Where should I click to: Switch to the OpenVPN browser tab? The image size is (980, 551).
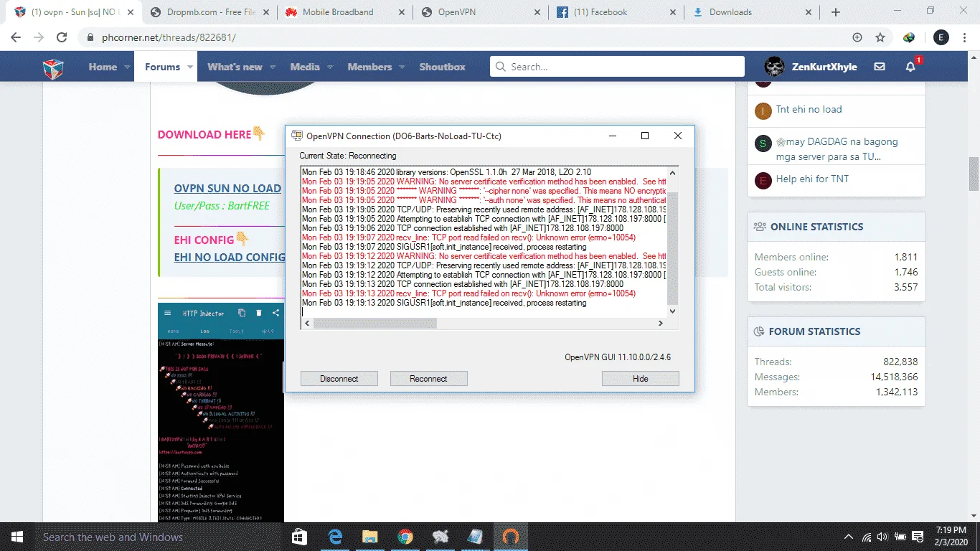pyautogui.click(x=481, y=12)
